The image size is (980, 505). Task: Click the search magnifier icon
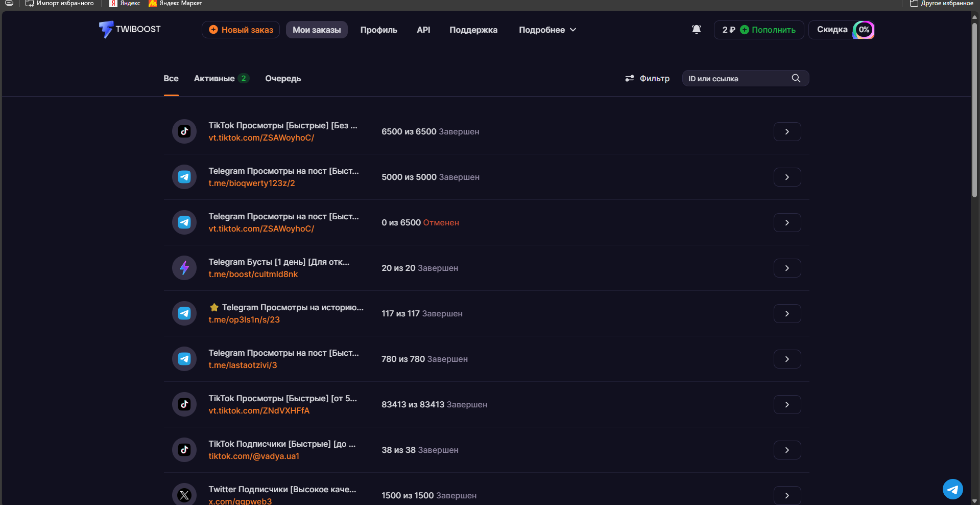tap(796, 78)
